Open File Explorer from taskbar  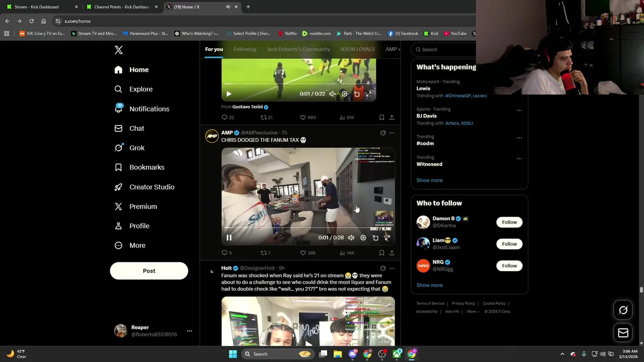[x=338, y=354]
